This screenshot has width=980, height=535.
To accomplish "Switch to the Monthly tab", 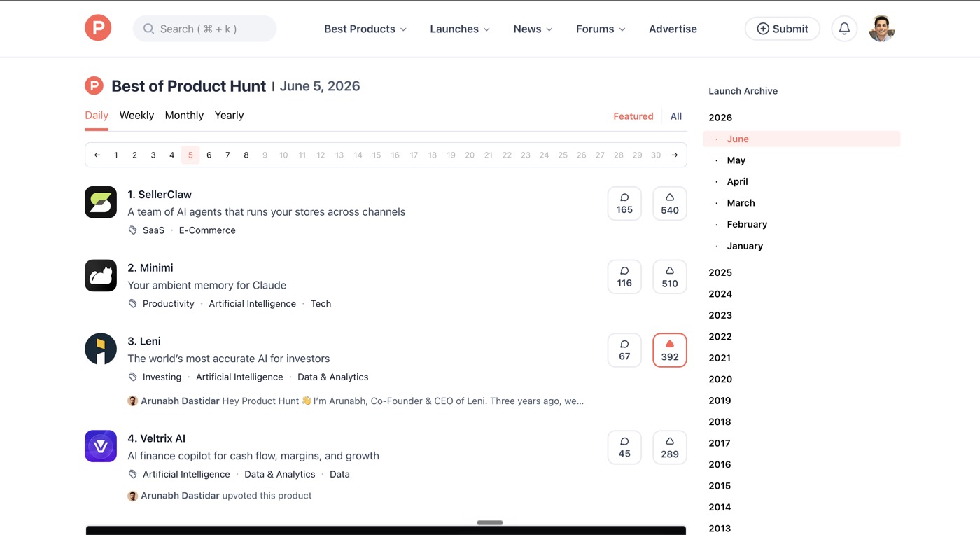I will (184, 116).
